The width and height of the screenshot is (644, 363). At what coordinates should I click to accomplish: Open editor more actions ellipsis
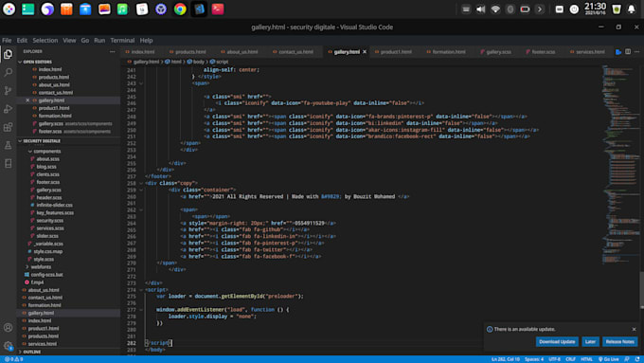coord(636,52)
